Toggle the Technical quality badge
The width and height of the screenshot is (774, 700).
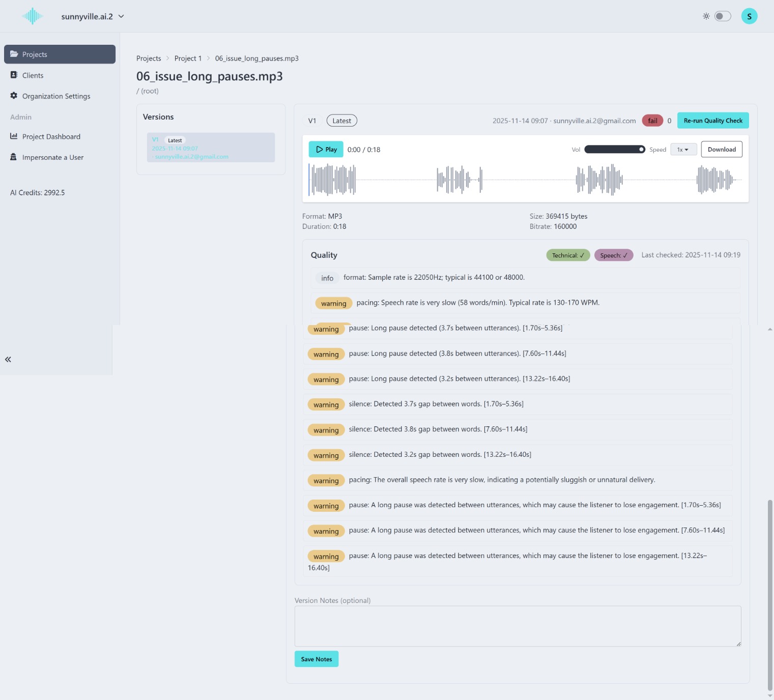(567, 255)
